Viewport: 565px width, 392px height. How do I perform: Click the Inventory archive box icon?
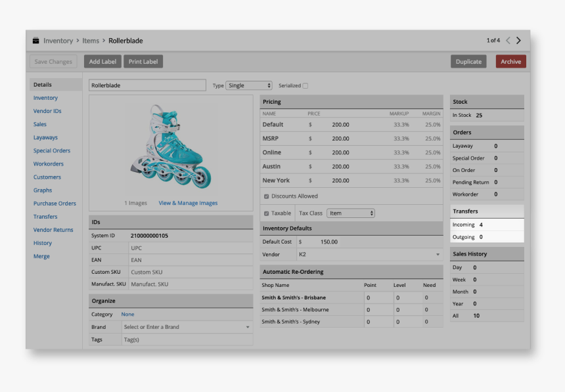(35, 41)
